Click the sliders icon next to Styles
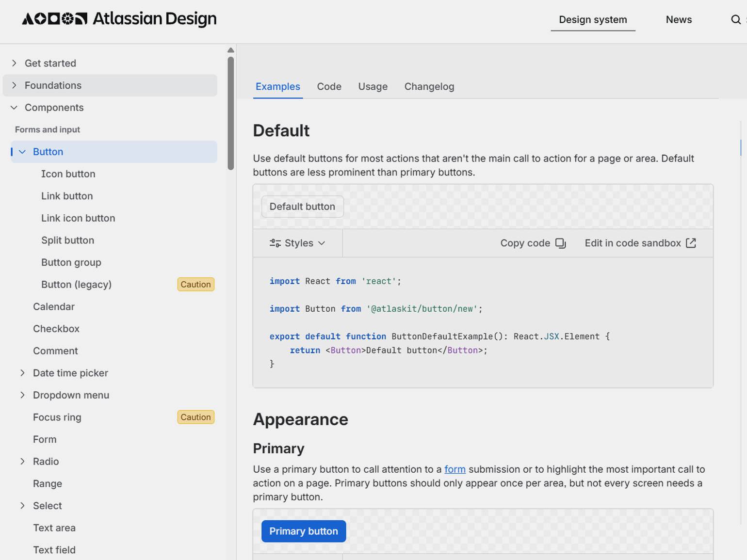Screen dimensions: 747x560 (275, 243)
